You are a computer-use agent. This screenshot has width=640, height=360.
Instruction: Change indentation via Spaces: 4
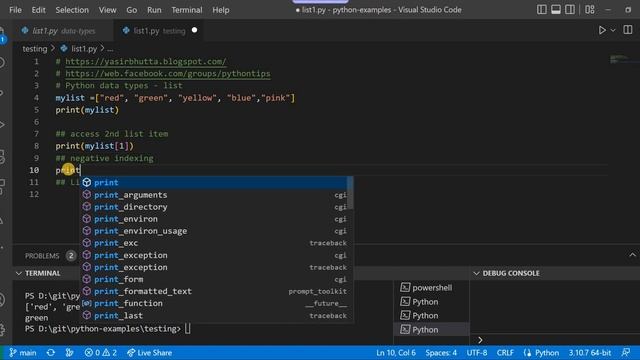(441, 353)
